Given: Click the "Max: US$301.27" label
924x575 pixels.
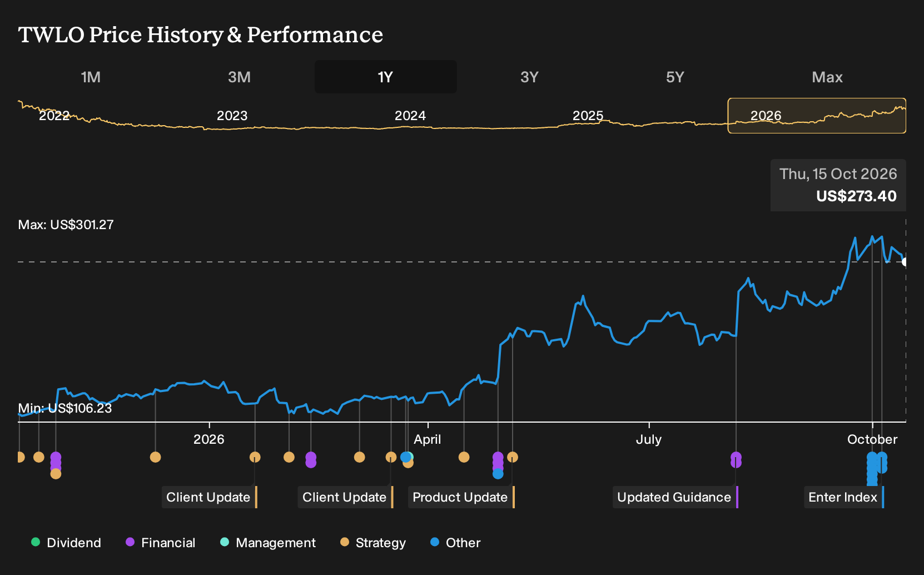Looking at the screenshot, I should click(66, 225).
